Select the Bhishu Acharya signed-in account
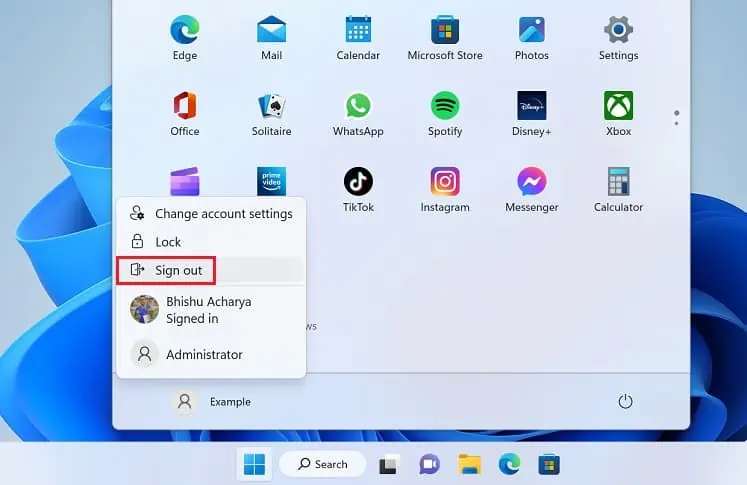This screenshot has height=485, width=747. coord(211,310)
